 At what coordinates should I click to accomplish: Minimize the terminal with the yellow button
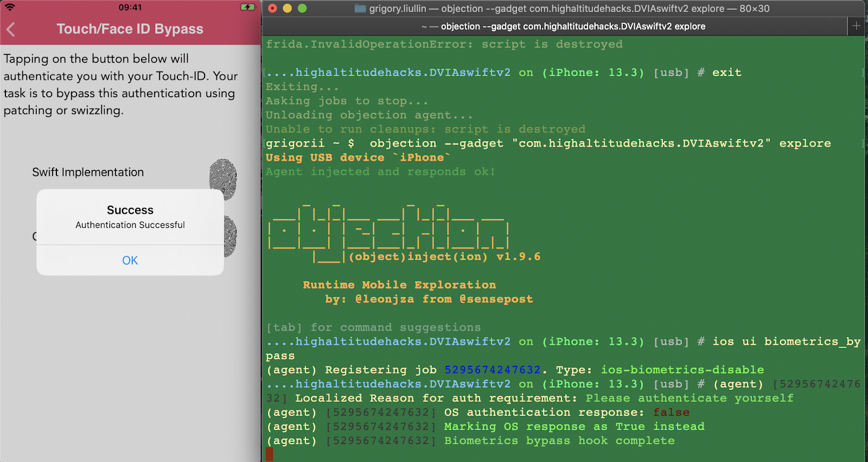point(287,8)
